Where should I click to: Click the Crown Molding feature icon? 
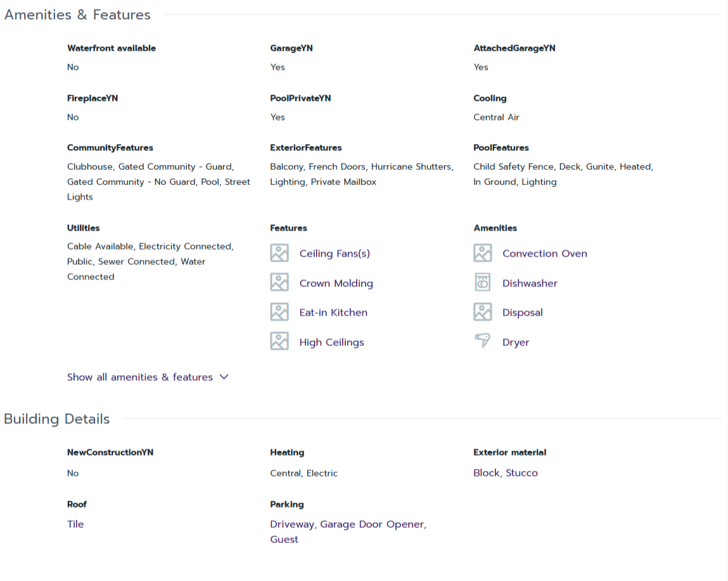(279, 283)
